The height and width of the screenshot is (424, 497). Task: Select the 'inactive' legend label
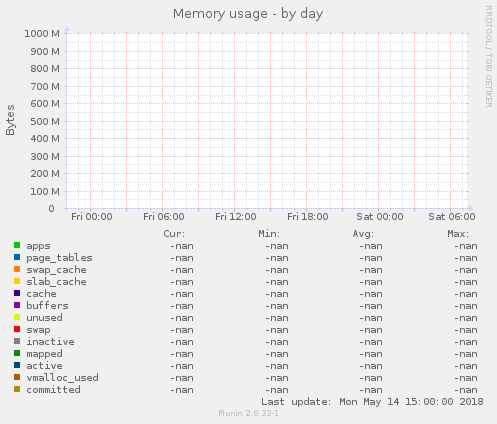(50, 342)
